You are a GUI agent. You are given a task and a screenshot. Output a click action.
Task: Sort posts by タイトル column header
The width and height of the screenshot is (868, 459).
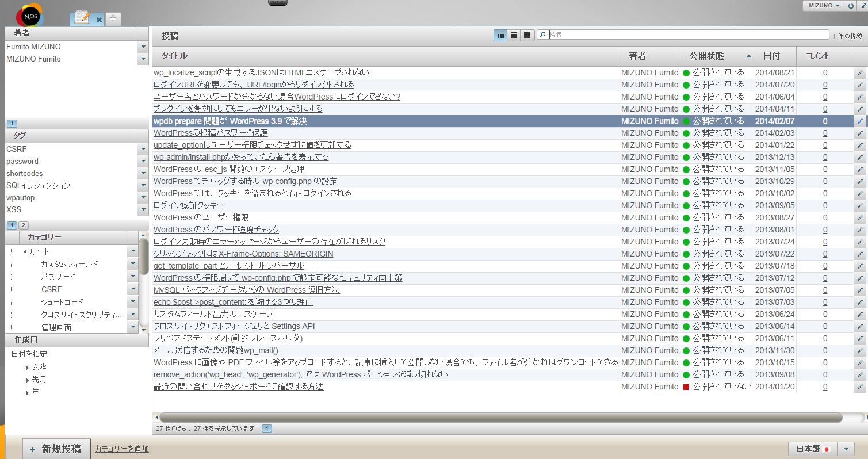(386, 56)
